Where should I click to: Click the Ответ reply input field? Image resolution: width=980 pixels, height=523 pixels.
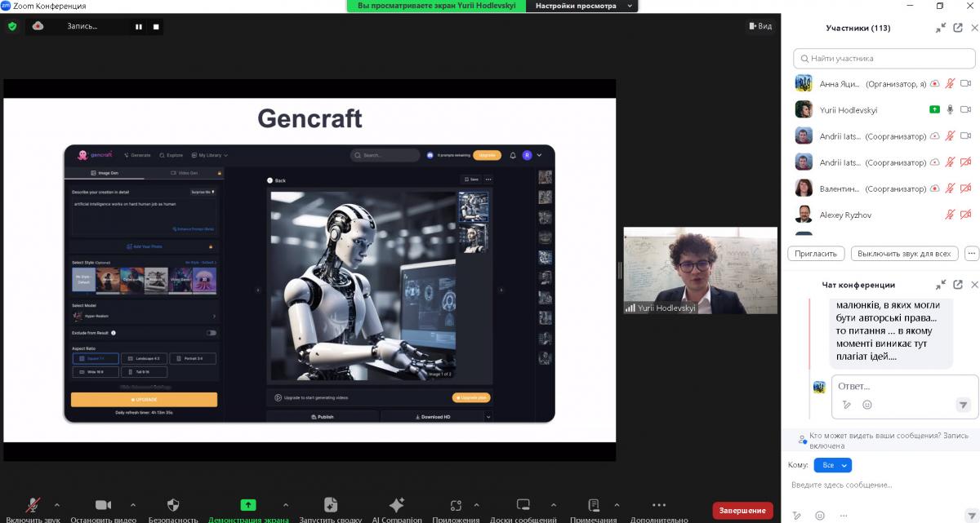click(905, 386)
